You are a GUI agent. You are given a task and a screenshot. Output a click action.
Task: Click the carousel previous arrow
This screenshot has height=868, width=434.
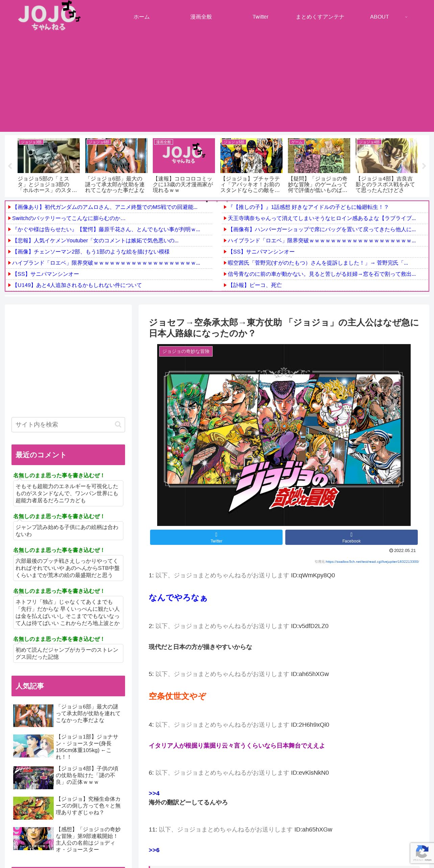[10, 166]
